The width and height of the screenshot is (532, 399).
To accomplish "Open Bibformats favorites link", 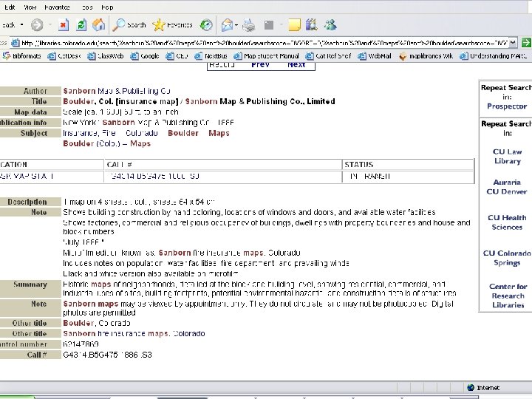I will [x=21, y=56].
